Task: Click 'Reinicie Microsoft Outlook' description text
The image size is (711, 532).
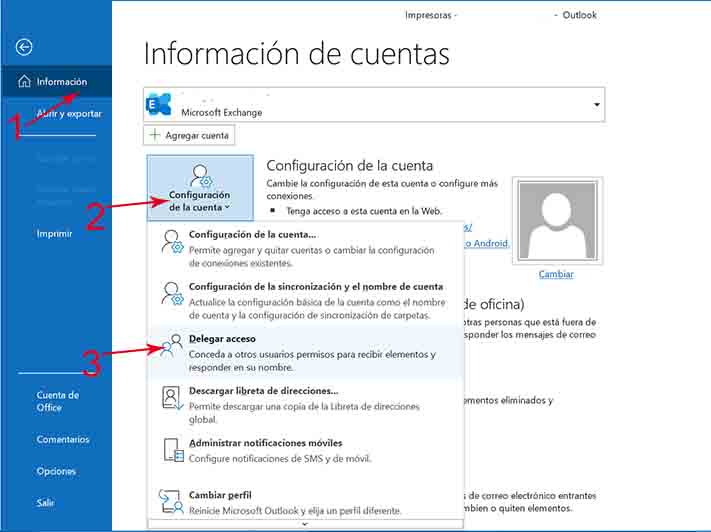Action: [x=295, y=510]
